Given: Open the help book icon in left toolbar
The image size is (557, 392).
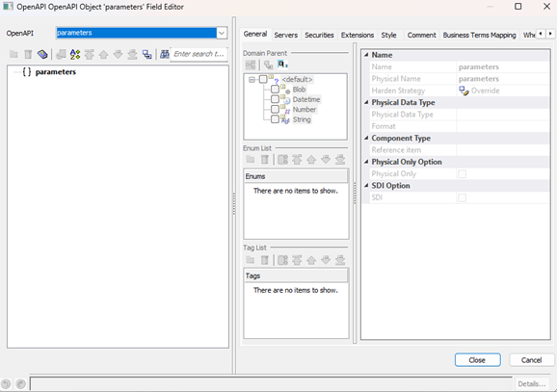Looking at the screenshot, I should [x=42, y=54].
